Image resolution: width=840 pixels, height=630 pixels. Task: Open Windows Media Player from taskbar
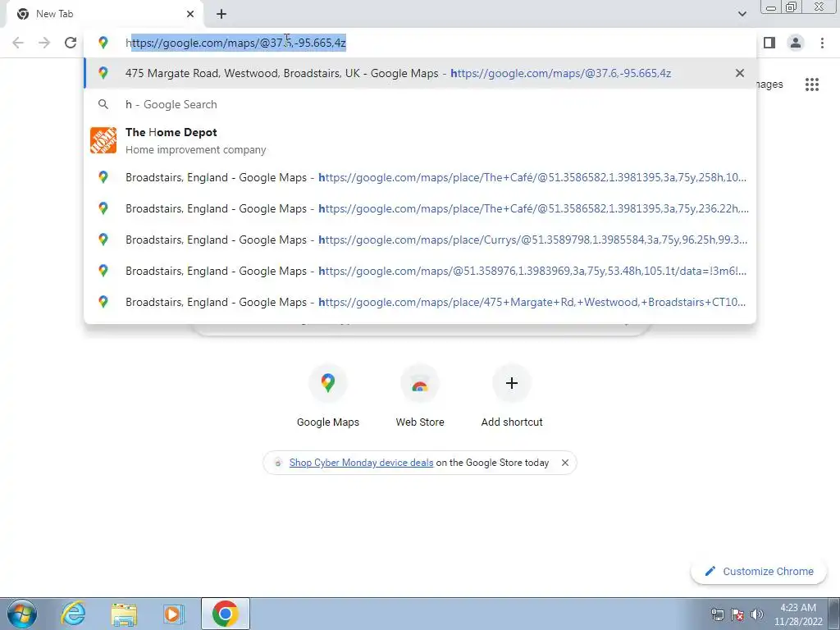point(173,614)
